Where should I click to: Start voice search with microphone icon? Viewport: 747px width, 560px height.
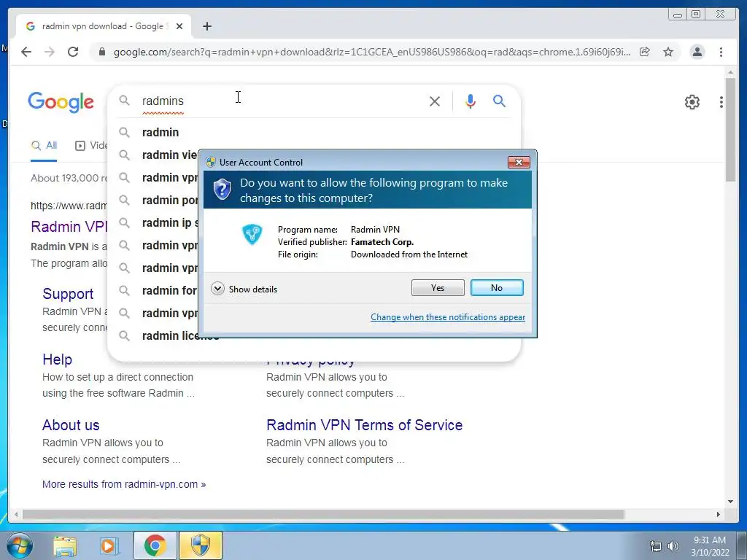(471, 101)
